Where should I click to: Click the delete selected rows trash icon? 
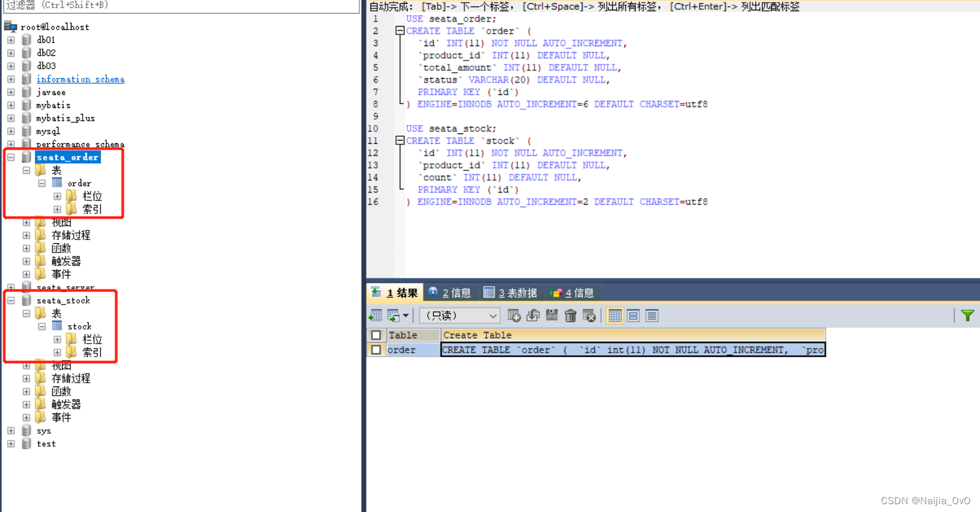[x=570, y=316]
